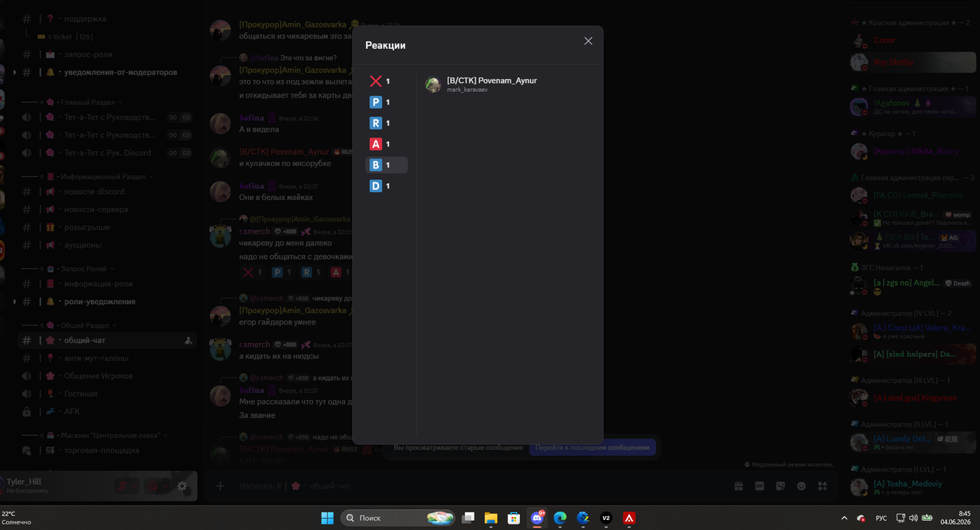
Task: Select the red cross reaction tab
Action: (387, 81)
